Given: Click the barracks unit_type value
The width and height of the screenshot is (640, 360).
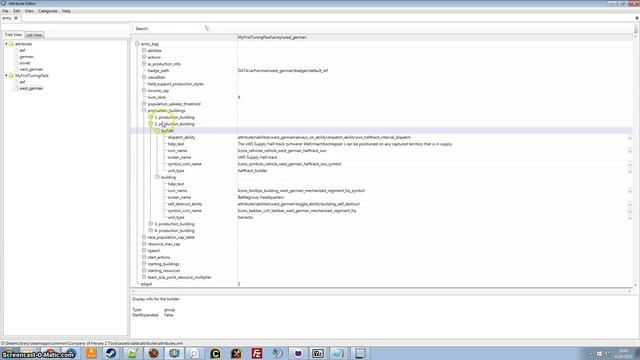Looking at the screenshot, I should [245, 217].
